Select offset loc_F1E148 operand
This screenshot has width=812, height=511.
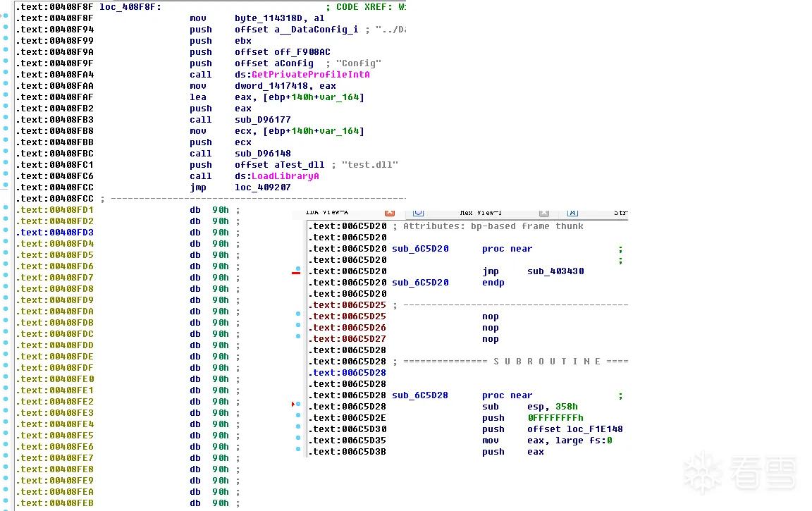coord(575,429)
